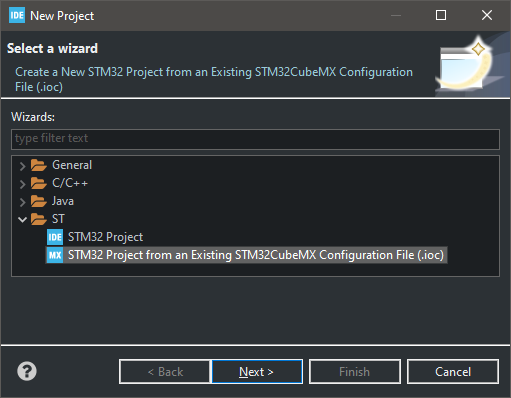The height and width of the screenshot is (398, 511).
Task: Click the Next button
Action: [257, 372]
